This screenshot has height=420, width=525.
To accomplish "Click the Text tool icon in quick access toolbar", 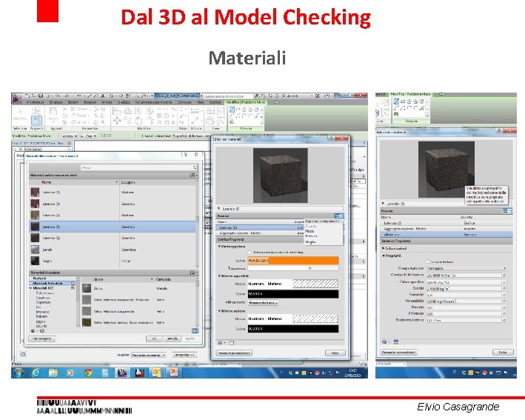I will point(102,96).
